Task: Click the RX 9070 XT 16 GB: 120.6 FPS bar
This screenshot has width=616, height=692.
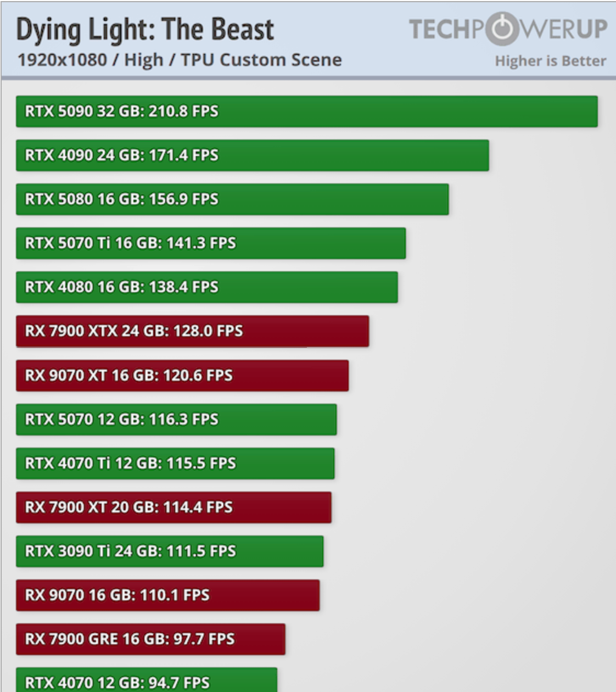Action: coord(182,376)
